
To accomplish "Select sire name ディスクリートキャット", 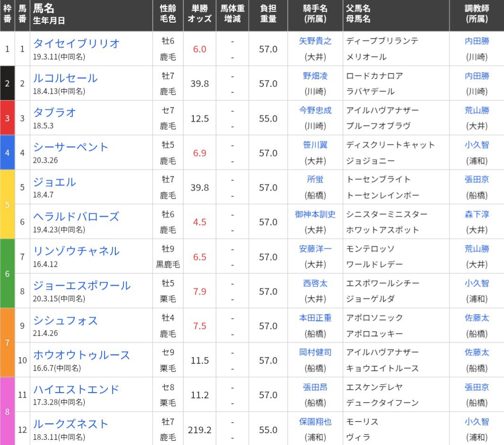I will [390, 145].
